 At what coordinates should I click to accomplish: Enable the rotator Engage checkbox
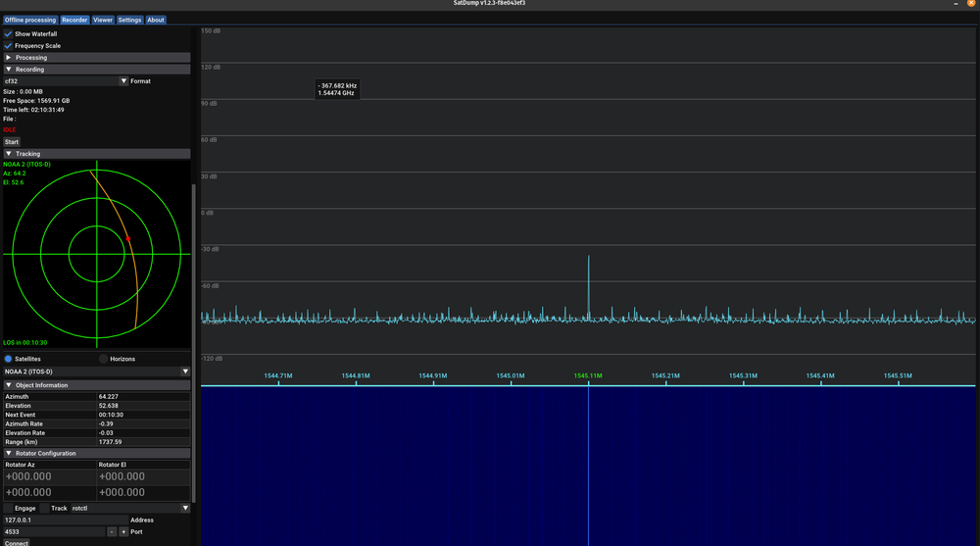(x=9, y=508)
